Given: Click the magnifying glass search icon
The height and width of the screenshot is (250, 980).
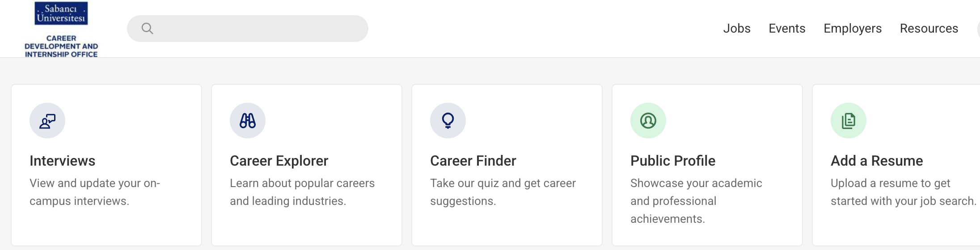Looking at the screenshot, I should tap(147, 29).
